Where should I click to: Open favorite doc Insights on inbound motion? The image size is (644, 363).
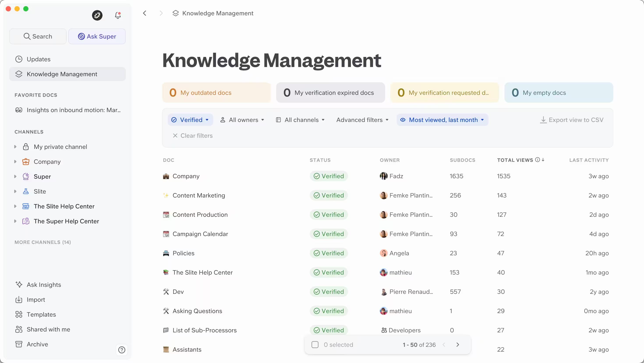click(x=67, y=110)
